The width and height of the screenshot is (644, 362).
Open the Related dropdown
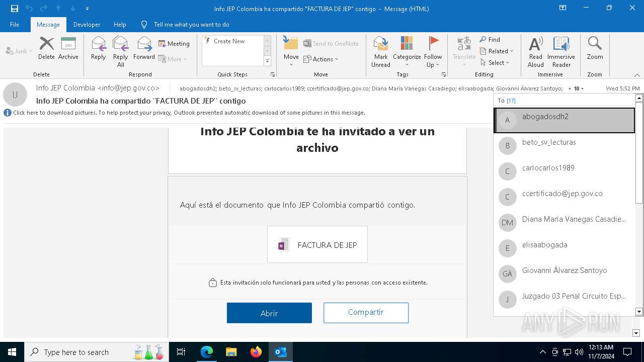[497, 51]
